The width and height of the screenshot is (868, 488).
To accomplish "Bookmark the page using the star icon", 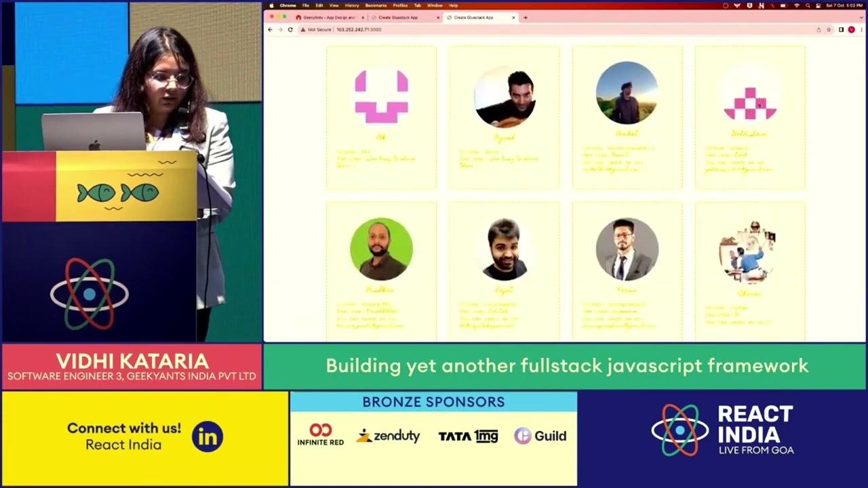I will pos(829,30).
